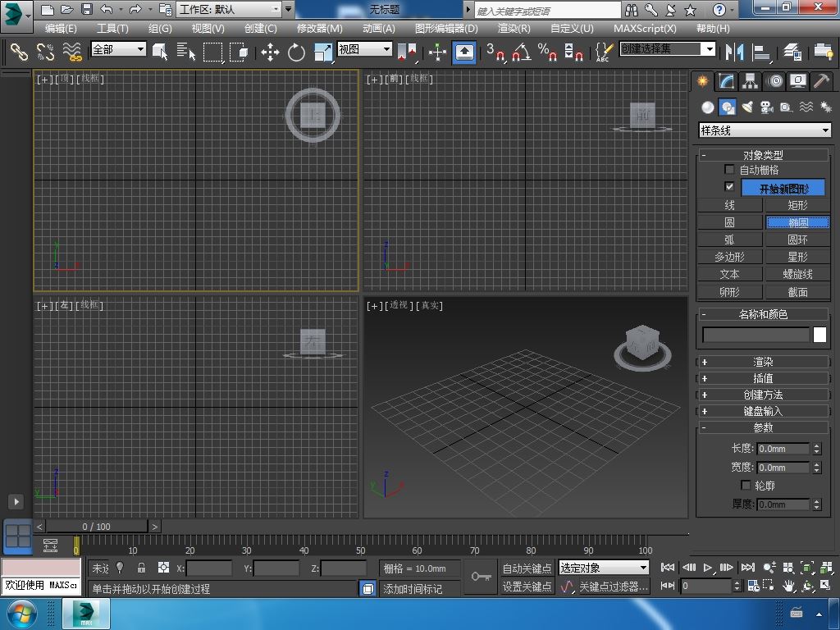Open the 修改器(M) menu
The width and height of the screenshot is (840, 630).
(319, 29)
